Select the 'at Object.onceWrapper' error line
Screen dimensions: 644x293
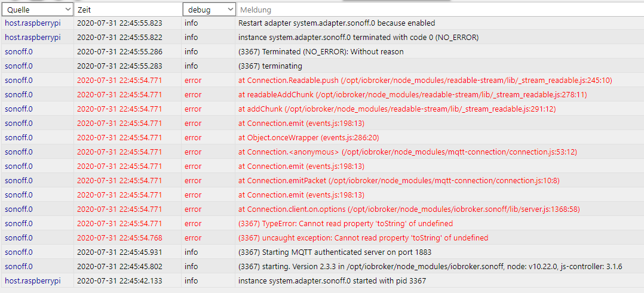tap(308, 137)
